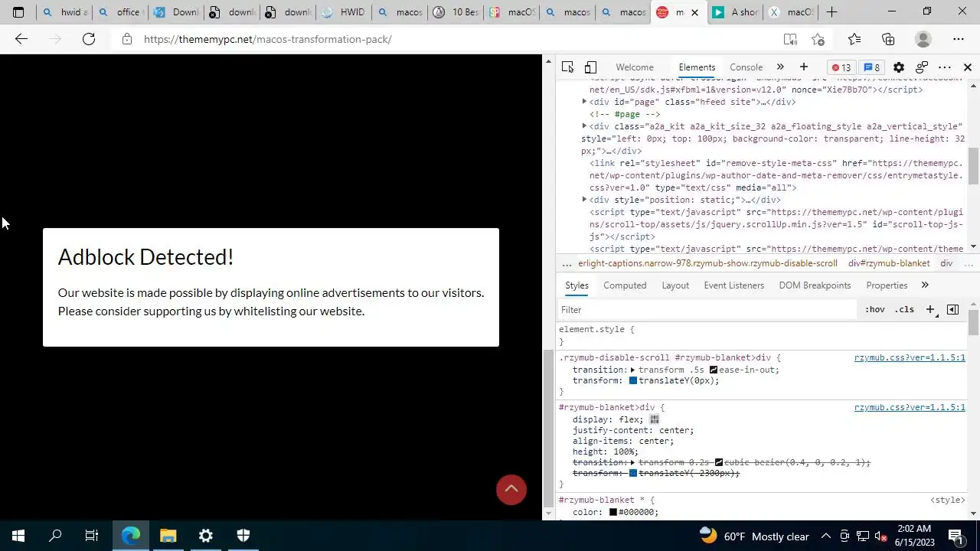The image size is (980, 551).
Task: Open easing editor for cubic-bezier value
Action: click(718, 462)
